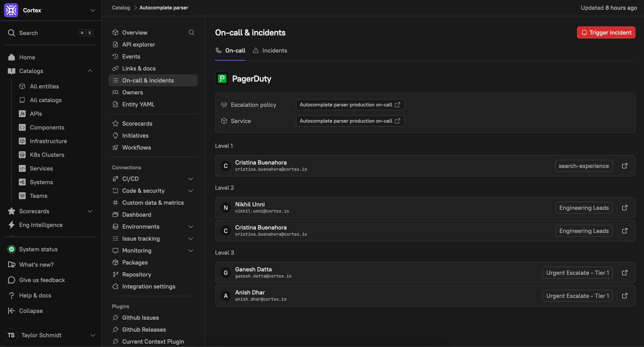
Task: Click the Services catalog icon
Action: (22, 168)
